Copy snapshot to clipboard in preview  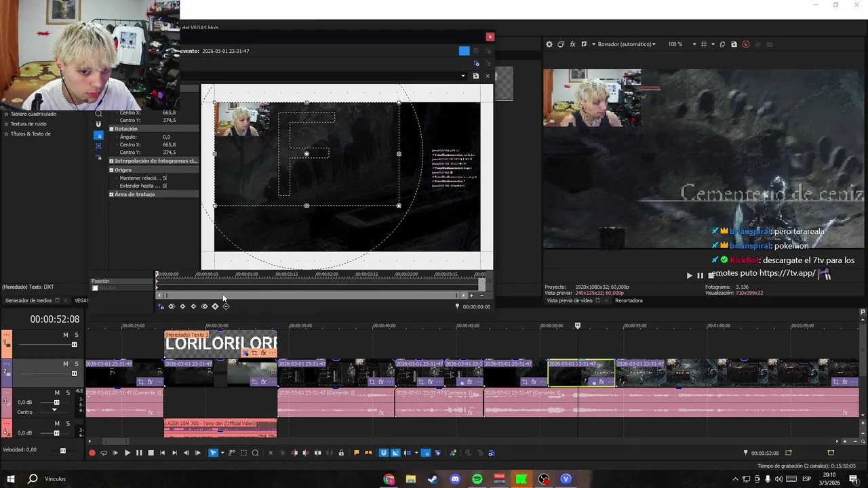pyautogui.click(x=722, y=44)
